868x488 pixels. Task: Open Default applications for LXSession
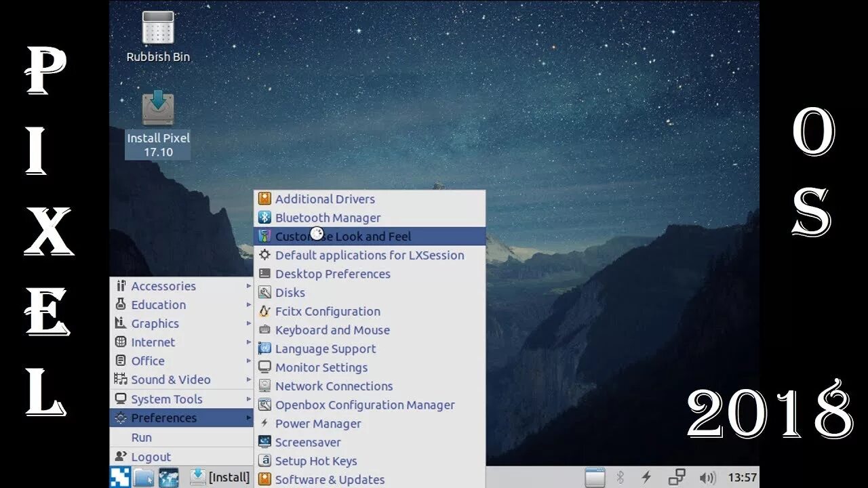pos(370,255)
